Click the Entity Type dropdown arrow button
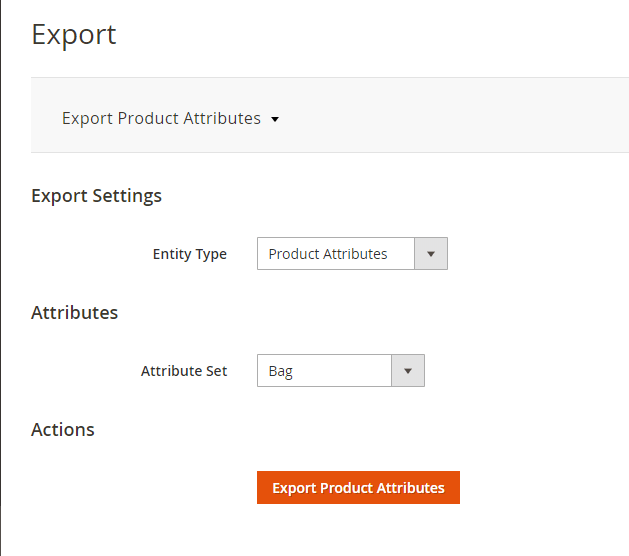Viewport: 629px width, 556px height. click(431, 254)
